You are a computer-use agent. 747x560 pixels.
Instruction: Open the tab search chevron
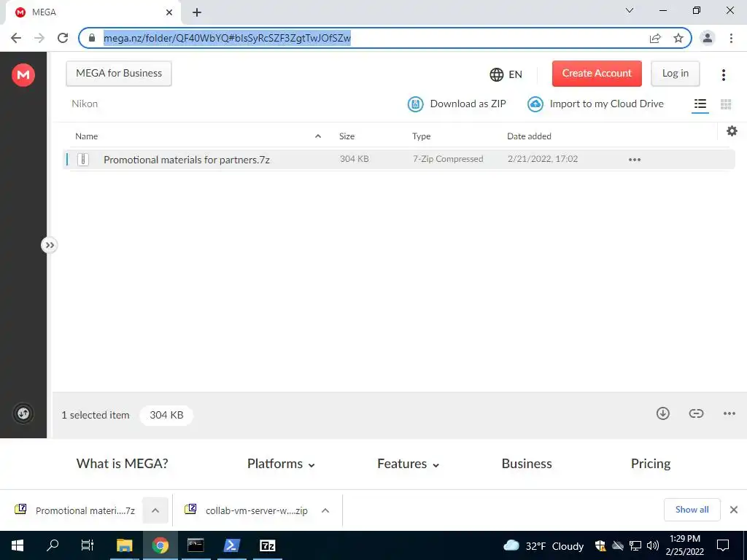630,10
